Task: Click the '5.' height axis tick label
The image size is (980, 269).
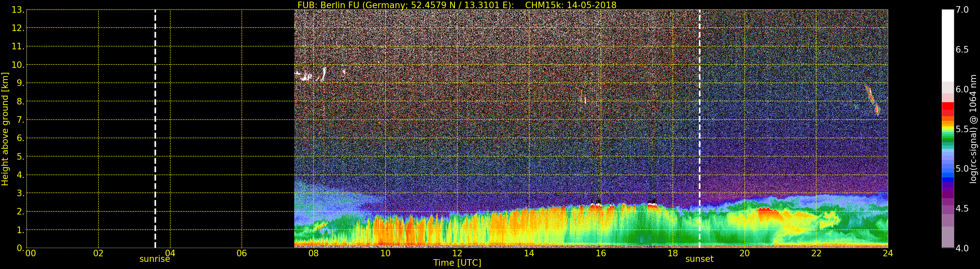Action: pos(20,156)
